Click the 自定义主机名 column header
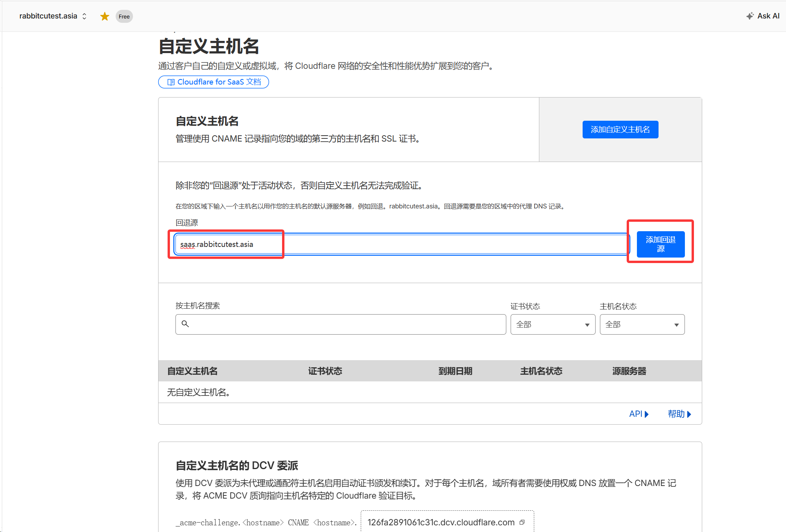This screenshot has height=532, width=786. click(x=192, y=371)
